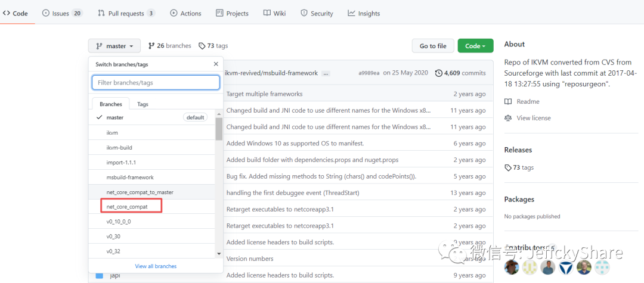644x283 pixels.
Task: View the 26 branches link
Action: click(x=169, y=45)
